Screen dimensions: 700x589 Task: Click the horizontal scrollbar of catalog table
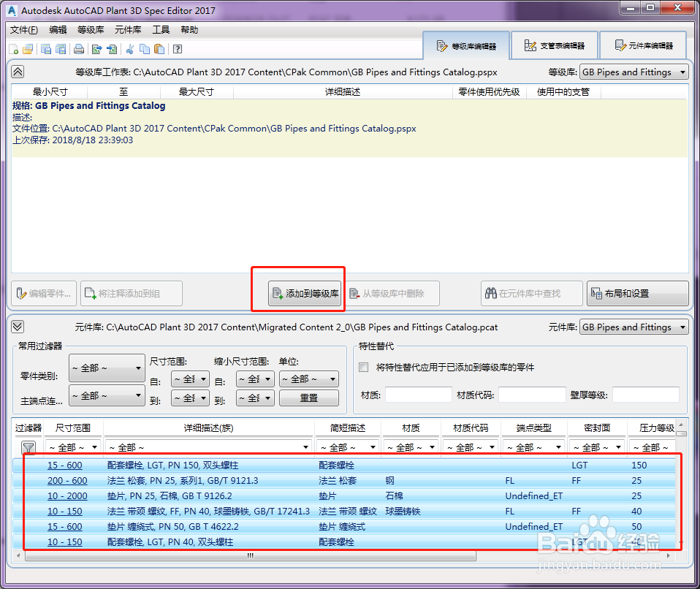click(251, 556)
